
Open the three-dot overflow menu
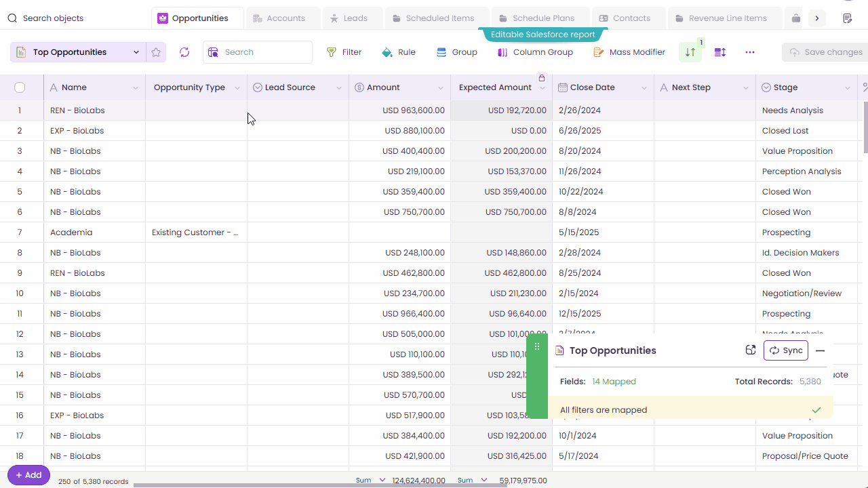(749, 52)
